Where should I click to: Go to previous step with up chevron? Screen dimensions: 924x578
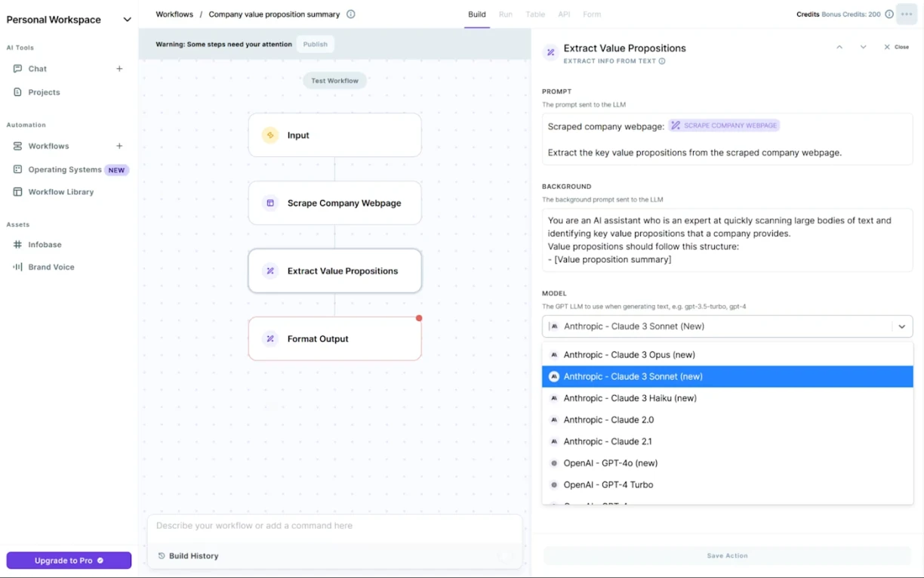(839, 47)
